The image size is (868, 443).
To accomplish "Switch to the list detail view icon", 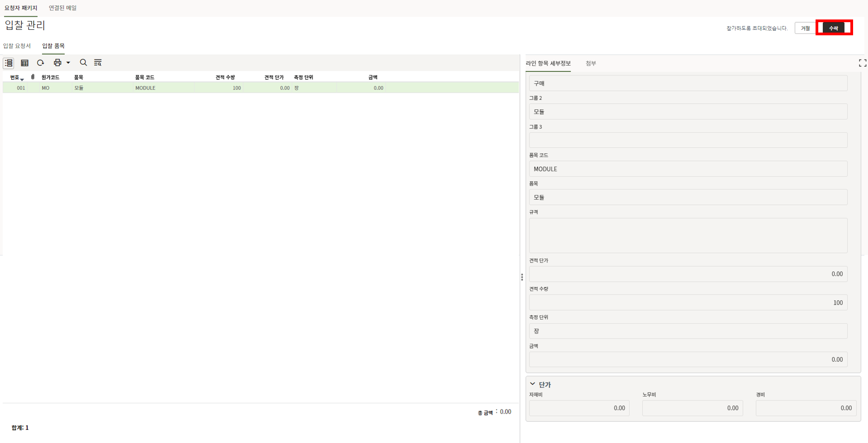I will click(x=9, y=63).
